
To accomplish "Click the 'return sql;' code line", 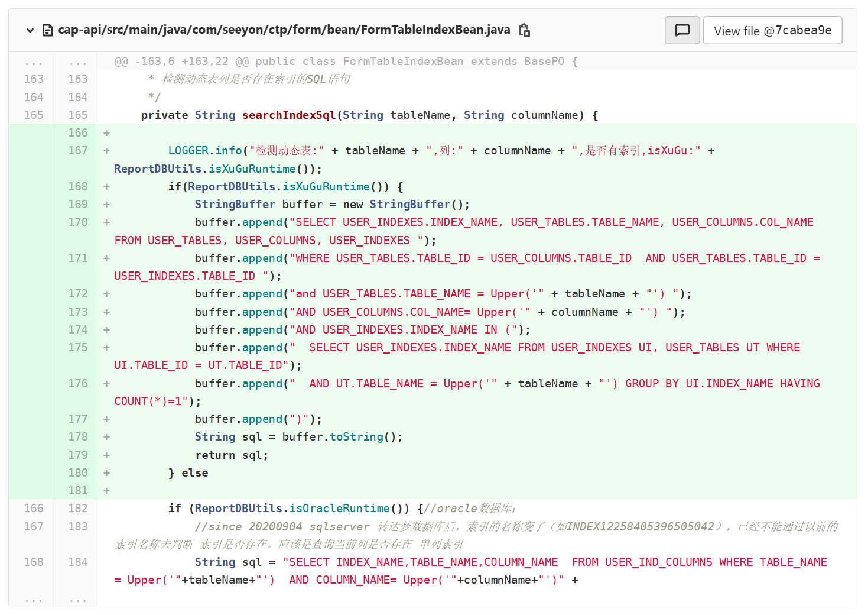I will (x=232, y=455).
